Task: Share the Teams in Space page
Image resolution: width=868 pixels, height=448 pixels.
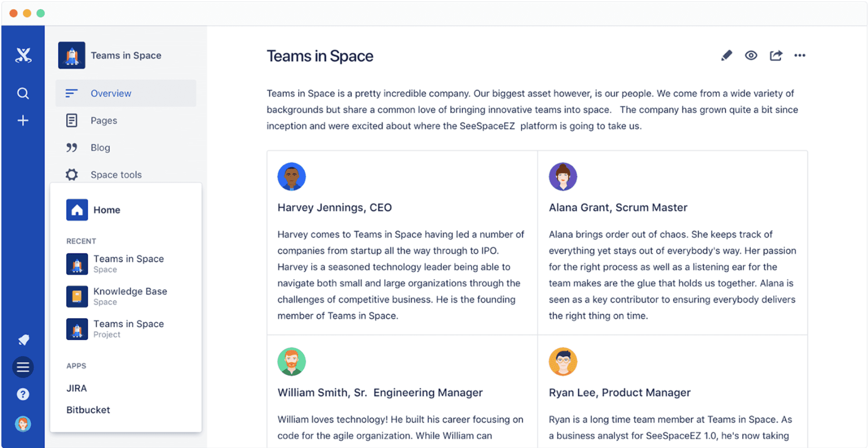Action: (x=776, y=55)
